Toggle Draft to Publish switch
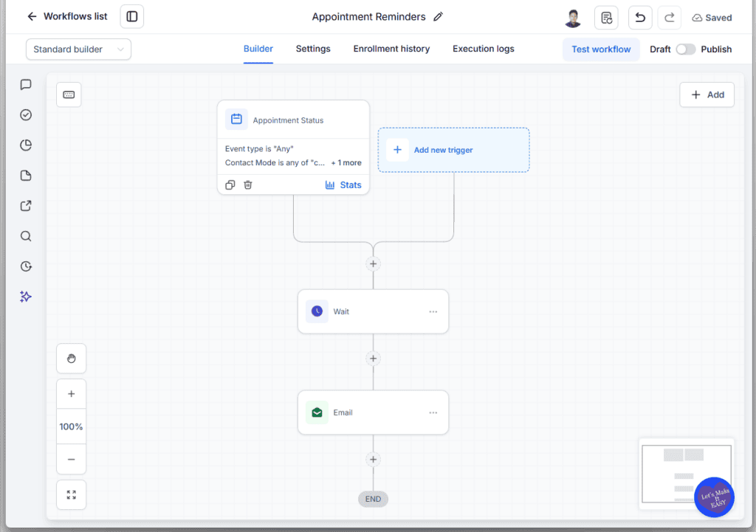The width and height of the screenshot is (756, 532). (685, 49)
